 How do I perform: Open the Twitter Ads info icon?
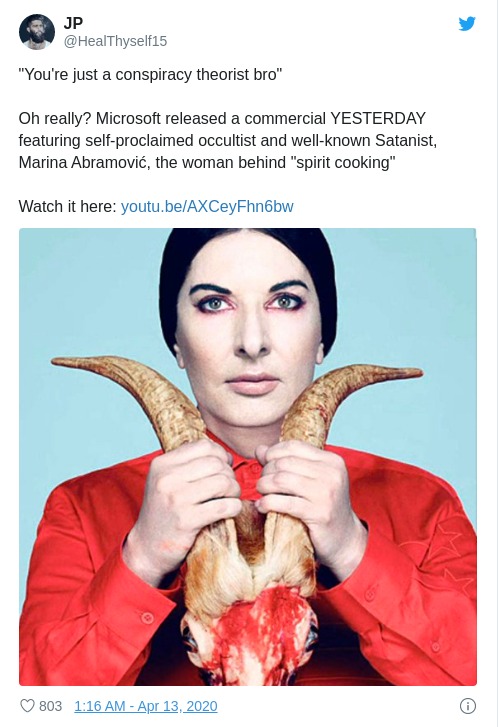[467, 706]
